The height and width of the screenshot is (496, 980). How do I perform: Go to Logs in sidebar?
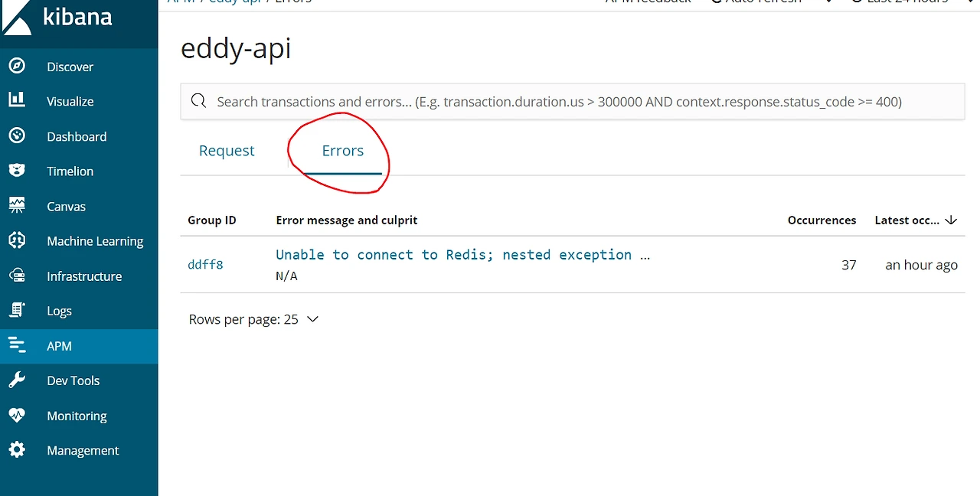coord(59,311)
